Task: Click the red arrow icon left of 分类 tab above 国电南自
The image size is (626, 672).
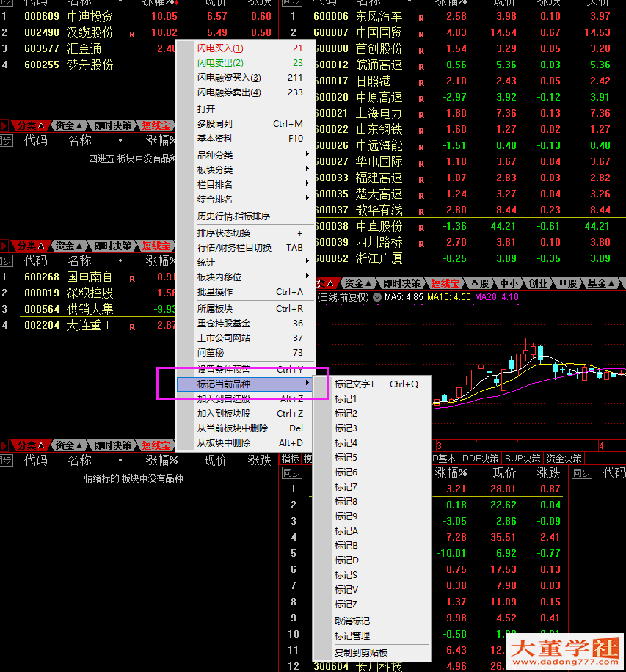Action: 5,246
